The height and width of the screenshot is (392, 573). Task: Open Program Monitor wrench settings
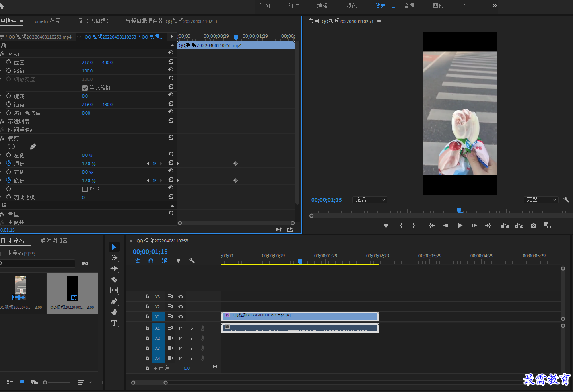pos(566,199)
